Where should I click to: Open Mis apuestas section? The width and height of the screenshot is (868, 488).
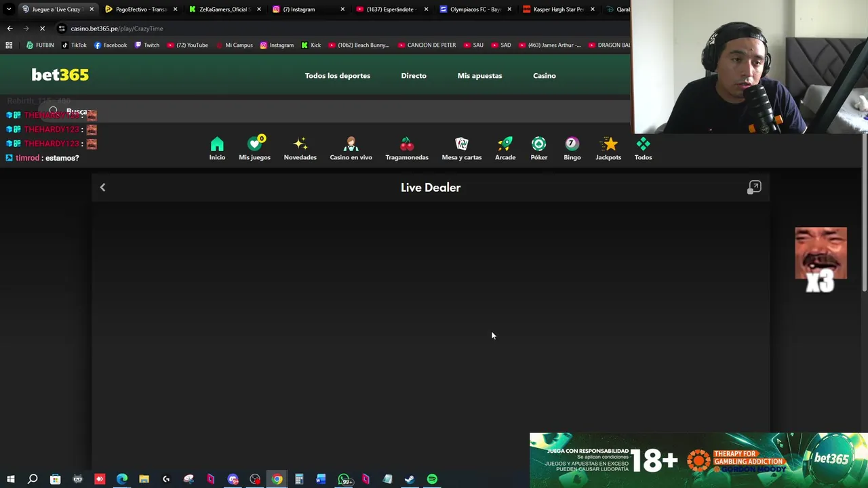(x=479, y=76)
